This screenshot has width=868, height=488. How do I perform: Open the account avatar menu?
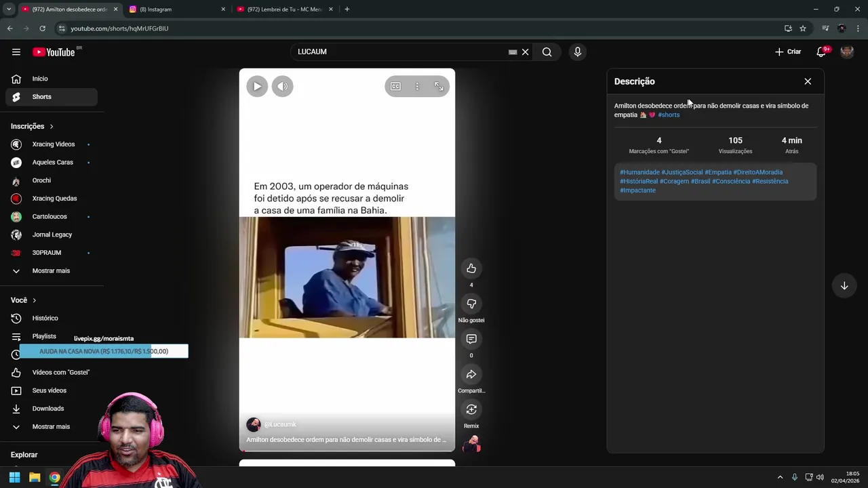tap(847, 52)
